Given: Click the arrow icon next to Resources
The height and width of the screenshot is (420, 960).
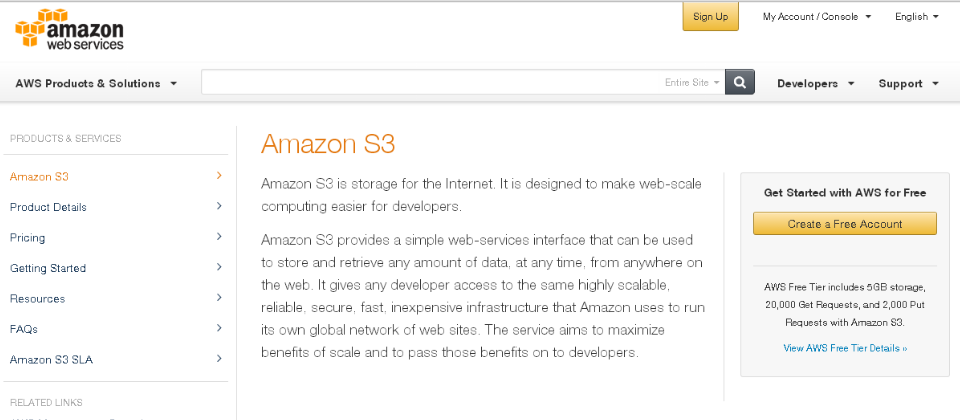Looking at the screenshot, I should 219,298.
